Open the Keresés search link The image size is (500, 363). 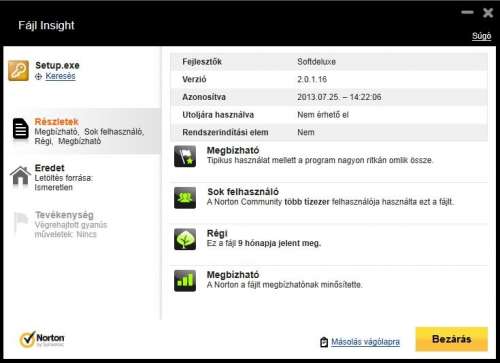[60, 76]
